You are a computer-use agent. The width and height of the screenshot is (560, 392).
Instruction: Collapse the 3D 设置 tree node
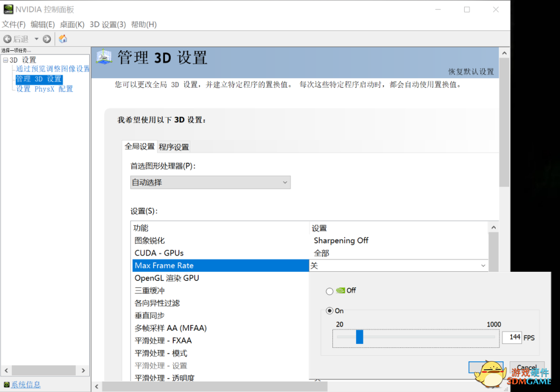[5, 60]
